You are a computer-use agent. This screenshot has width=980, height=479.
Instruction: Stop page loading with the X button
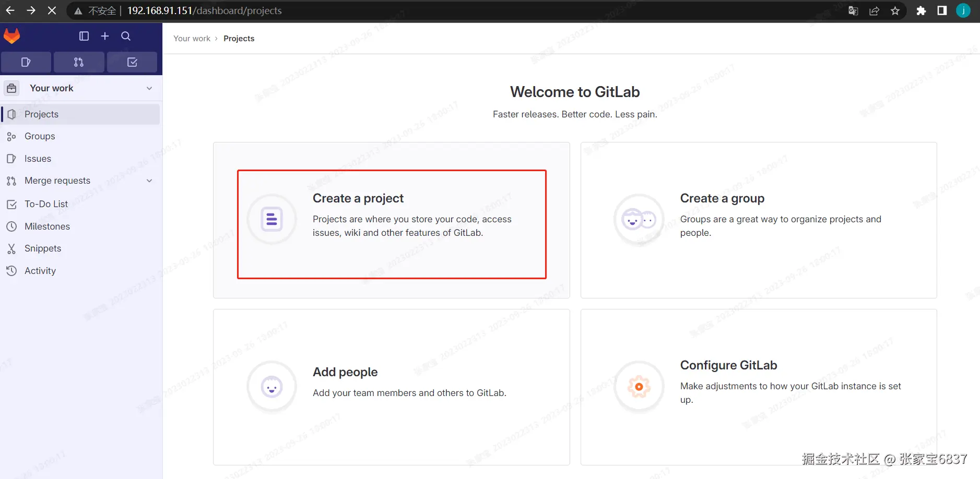[x=52, y=10]
